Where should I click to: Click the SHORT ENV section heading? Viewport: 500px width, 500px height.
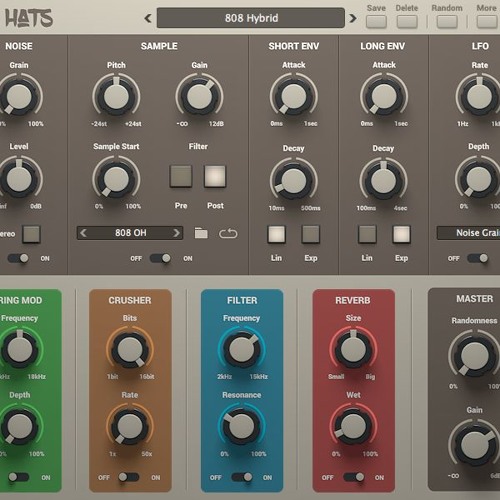point(294,46)
